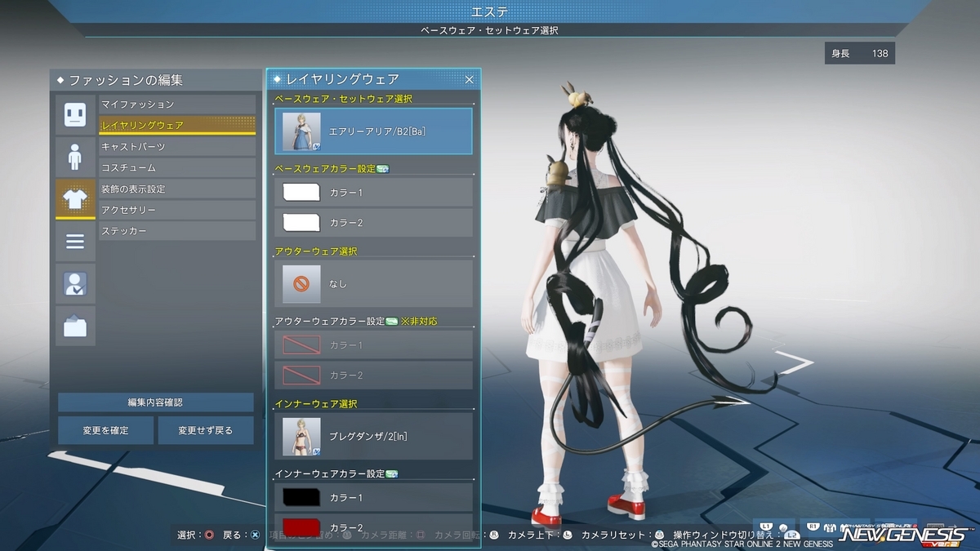The image size is (980, 551).
Task: Click the インナーウェアカラー設定 color-sync icon
Action: point(391,473)
